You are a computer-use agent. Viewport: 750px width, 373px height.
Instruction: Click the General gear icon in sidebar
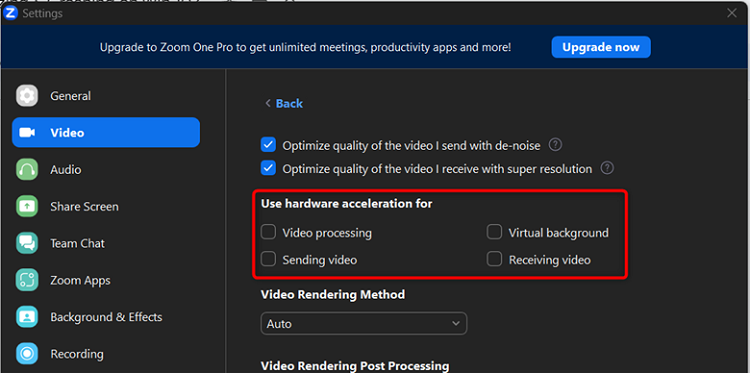pyautogui.click(x=27, y=96)
